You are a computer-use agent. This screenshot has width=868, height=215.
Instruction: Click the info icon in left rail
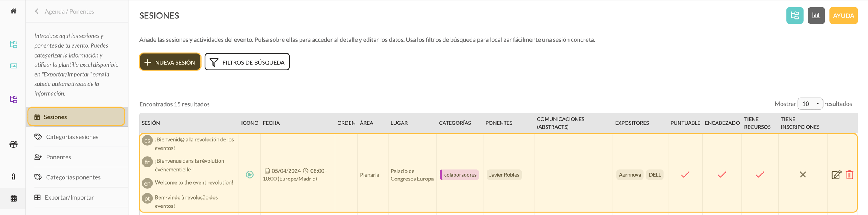[14, 177]
